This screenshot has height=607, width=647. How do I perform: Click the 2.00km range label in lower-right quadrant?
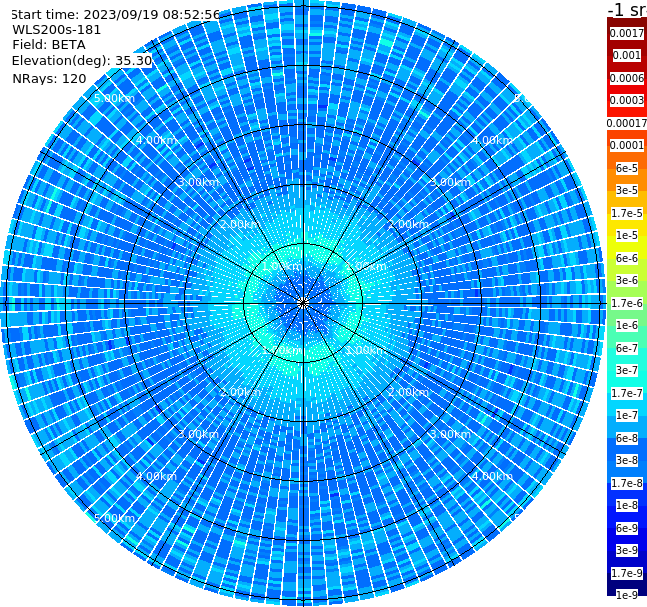pyautogui.click(x=408, y=392)
